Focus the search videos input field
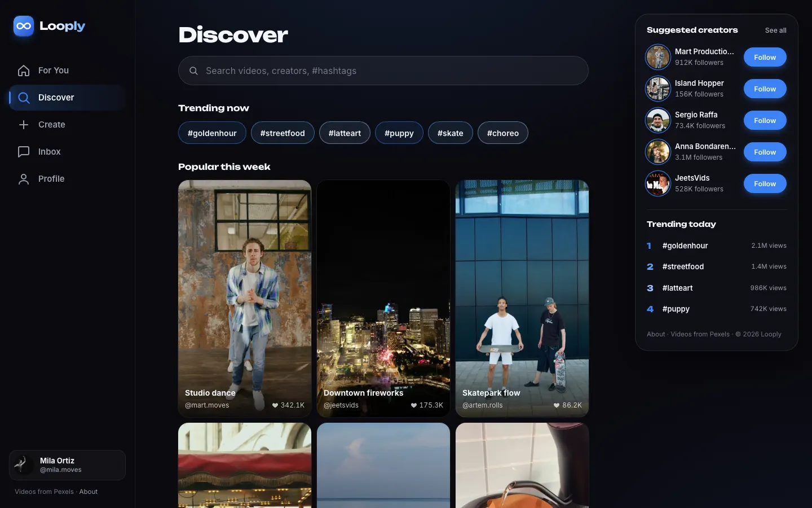Image resolution: width=812 pixels, height=508 pixels. (383, 71)
